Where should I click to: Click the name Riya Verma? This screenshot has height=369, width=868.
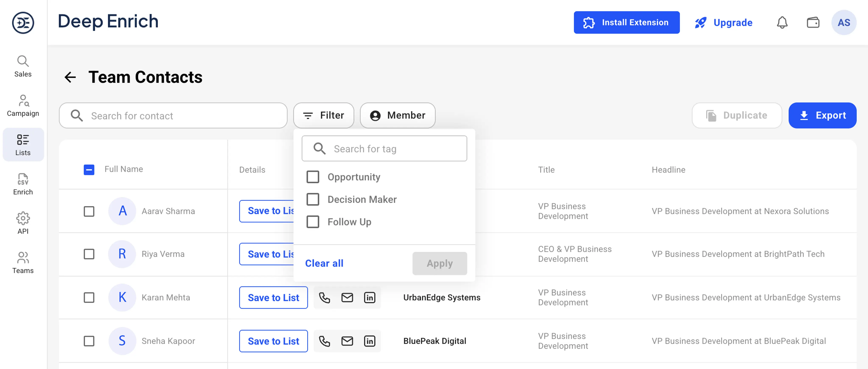[x=163, y=254]
